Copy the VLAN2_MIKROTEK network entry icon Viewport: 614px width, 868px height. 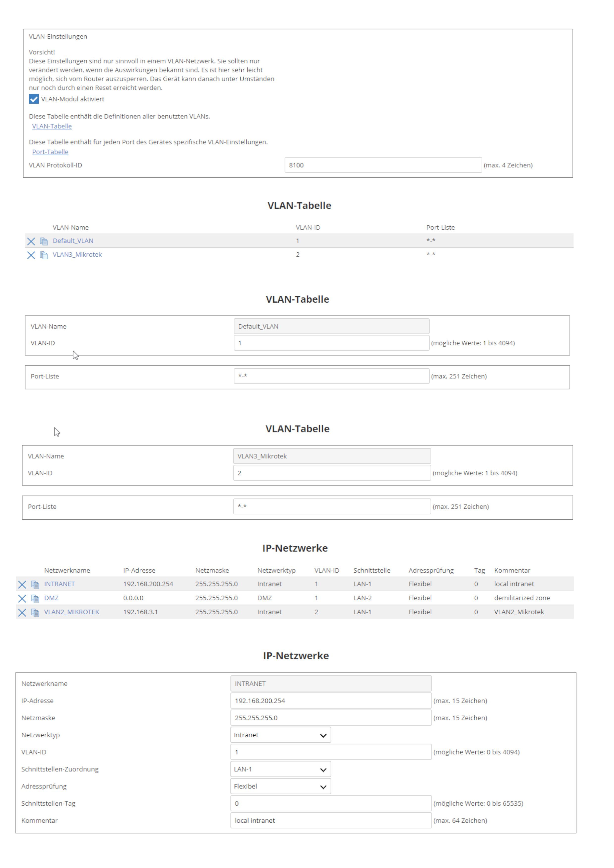[35, 612]
